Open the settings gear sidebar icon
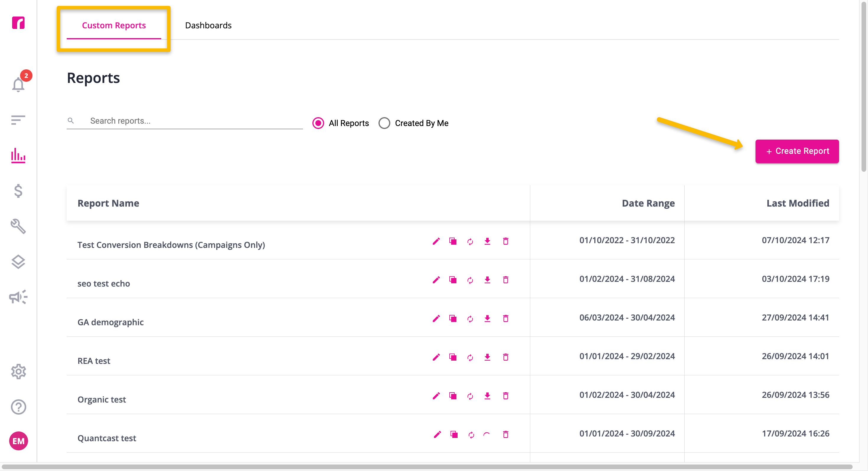The height and width of the screenshot is (471, 868). coord(18,372)
